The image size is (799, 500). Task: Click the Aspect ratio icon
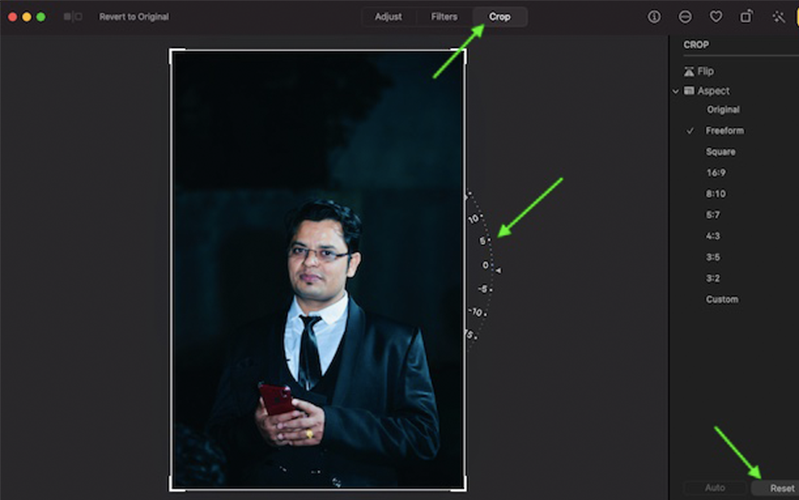tap(689, 91)
